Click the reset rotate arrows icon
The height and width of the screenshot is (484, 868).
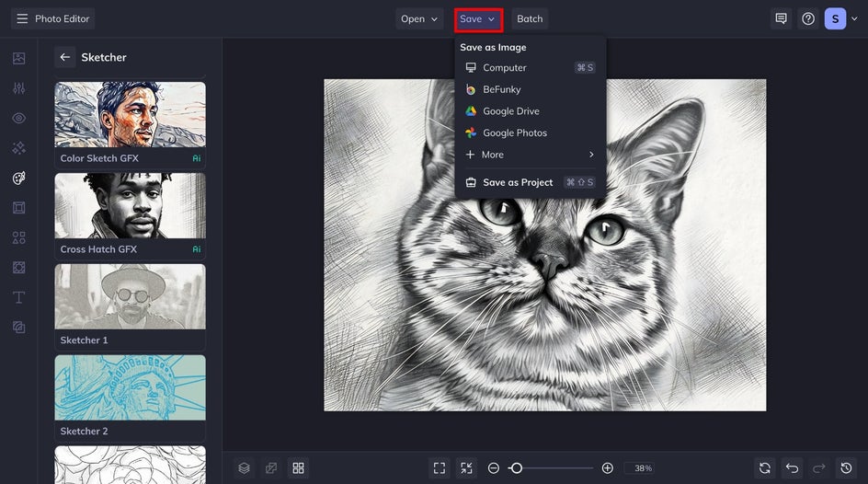pos(765,468)
